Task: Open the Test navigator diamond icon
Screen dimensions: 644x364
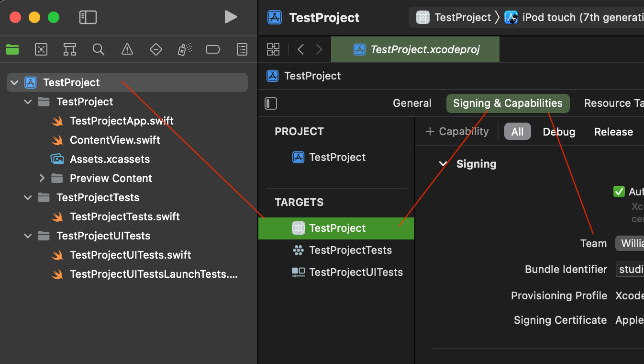Action: coord(155,49)
